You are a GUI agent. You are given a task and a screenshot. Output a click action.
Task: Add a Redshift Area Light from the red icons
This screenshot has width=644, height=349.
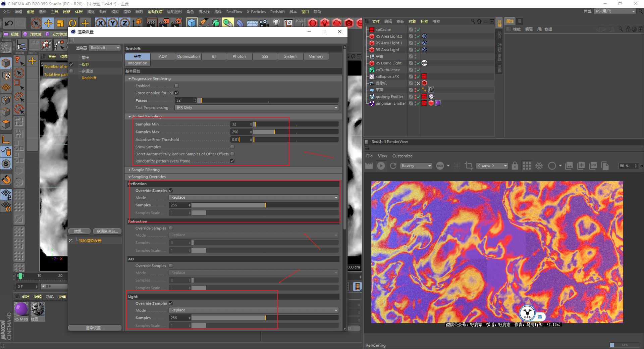(313, 23)
